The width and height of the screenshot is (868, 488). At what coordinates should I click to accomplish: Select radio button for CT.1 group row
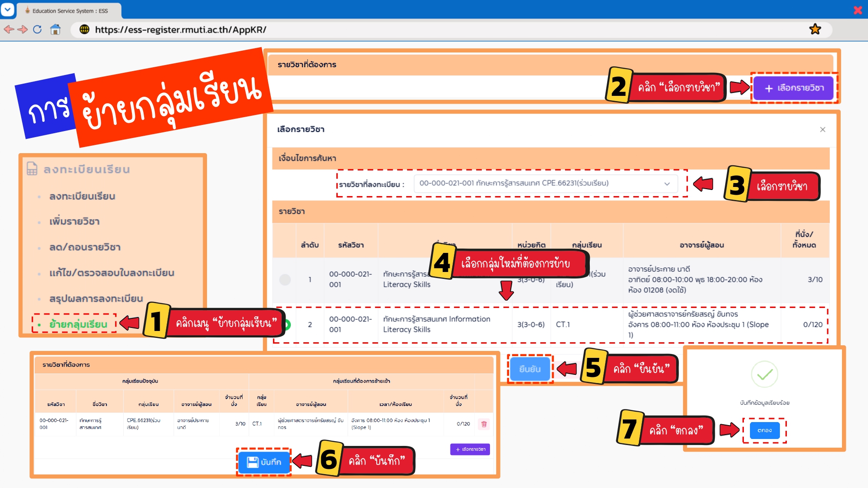point(287,324)
